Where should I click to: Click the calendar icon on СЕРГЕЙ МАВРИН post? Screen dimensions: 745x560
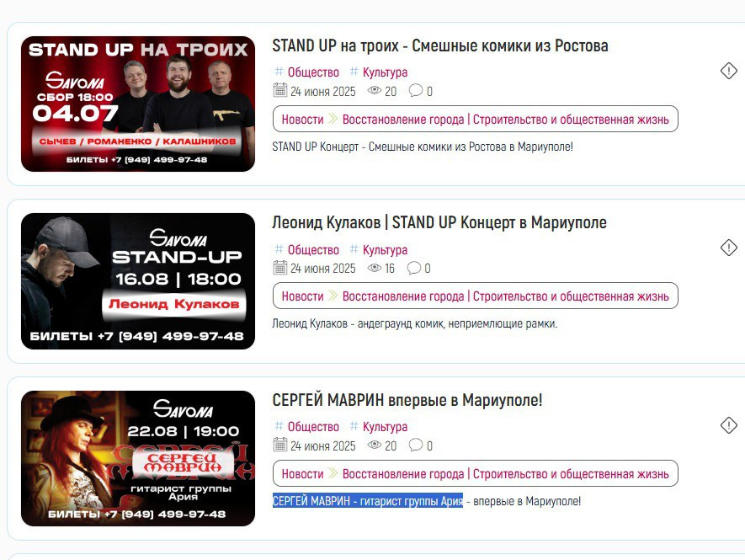[x=280, y=445]
